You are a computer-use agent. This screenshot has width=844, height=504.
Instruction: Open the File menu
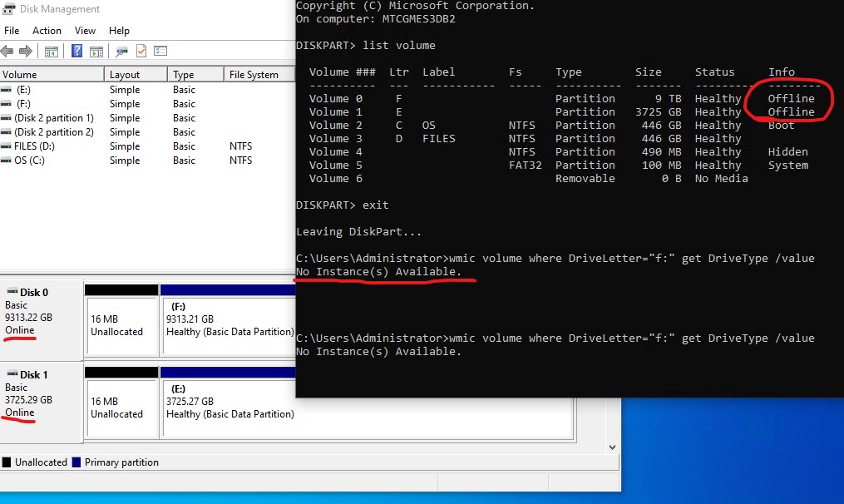click(12, 31)
